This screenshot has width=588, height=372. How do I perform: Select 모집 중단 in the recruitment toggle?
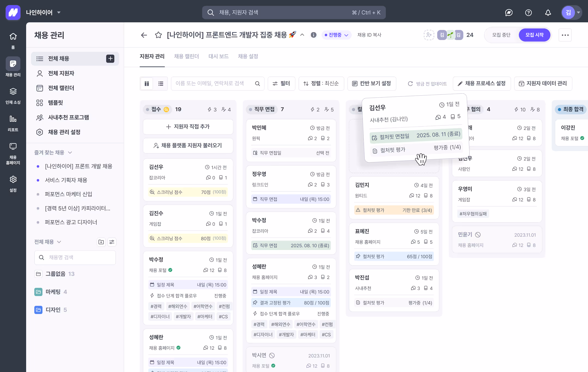501,35
